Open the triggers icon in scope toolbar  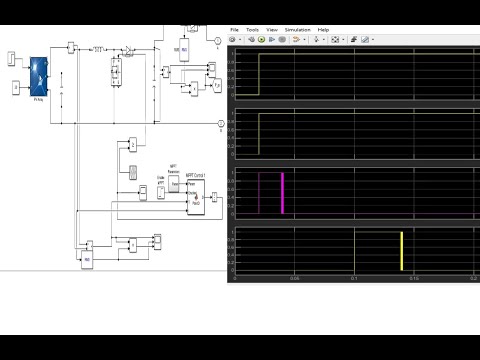[x=354, y=40]
